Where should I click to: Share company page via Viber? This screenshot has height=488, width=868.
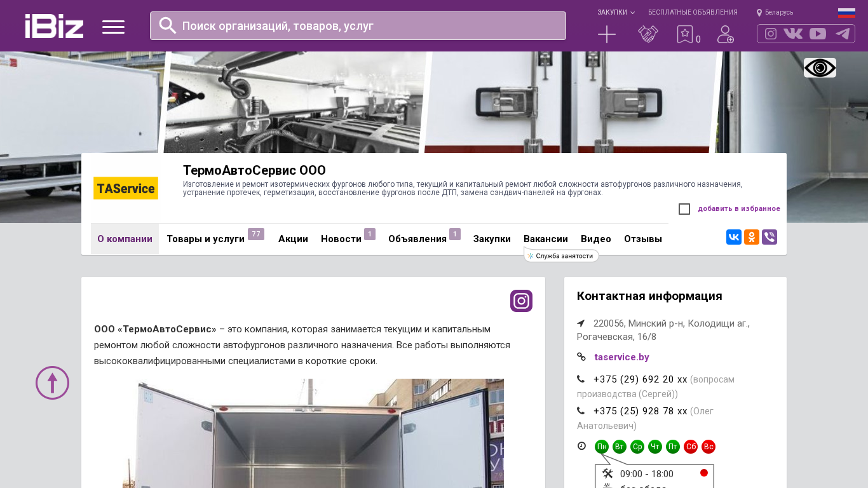(x=770, y=237)
